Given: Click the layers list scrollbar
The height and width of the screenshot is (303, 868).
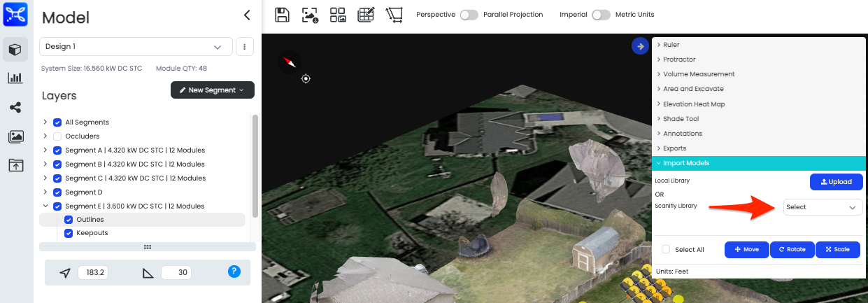Looking at the screenshot, I should click(255, 167).
